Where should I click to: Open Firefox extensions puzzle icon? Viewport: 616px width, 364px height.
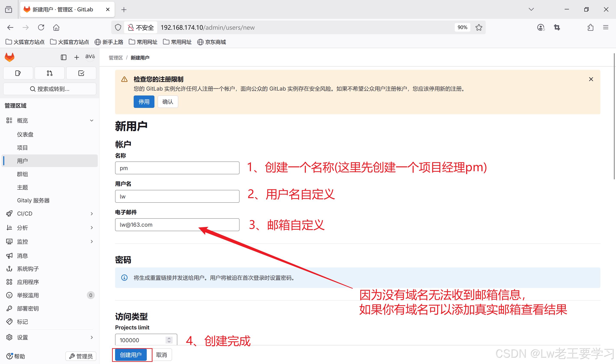[x=590, y=28]
